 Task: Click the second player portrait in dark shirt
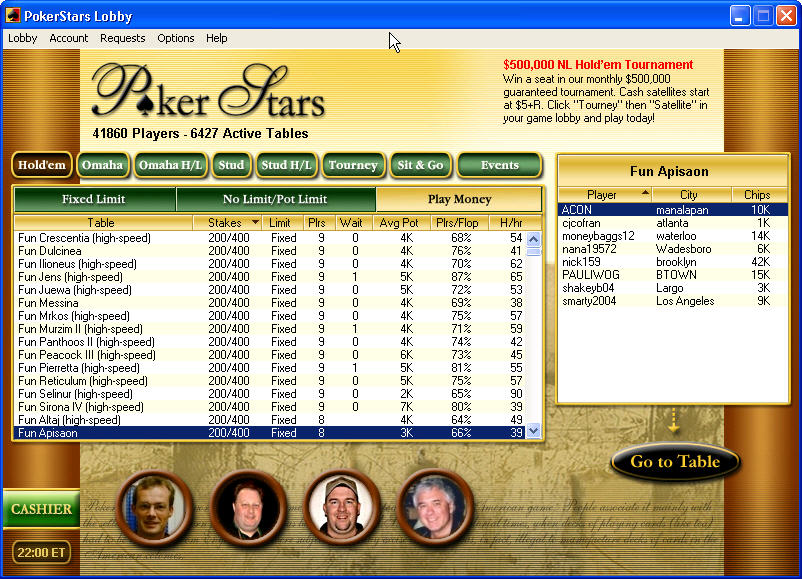click(x=248, y=507)
